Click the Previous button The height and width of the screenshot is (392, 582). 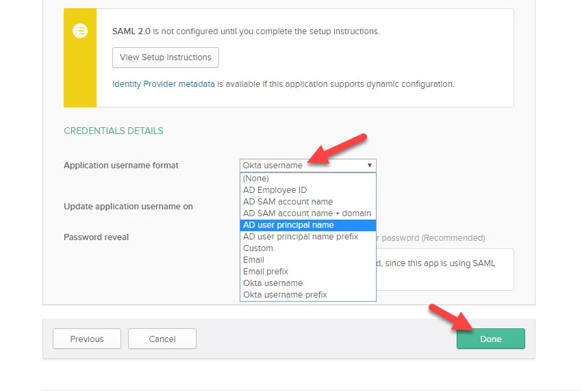pyautogui.click(x=87, y=339)
